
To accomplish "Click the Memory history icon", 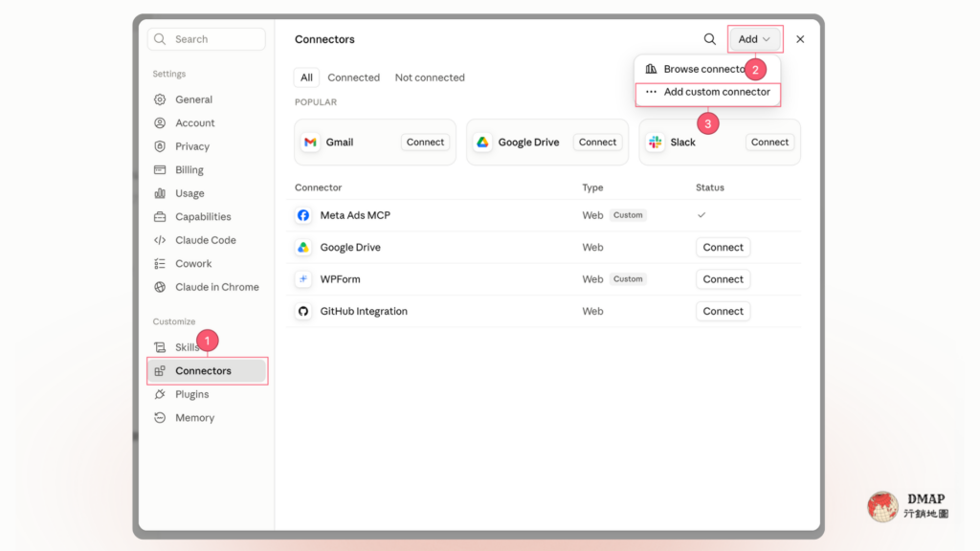I will click(x=160, y=418).
